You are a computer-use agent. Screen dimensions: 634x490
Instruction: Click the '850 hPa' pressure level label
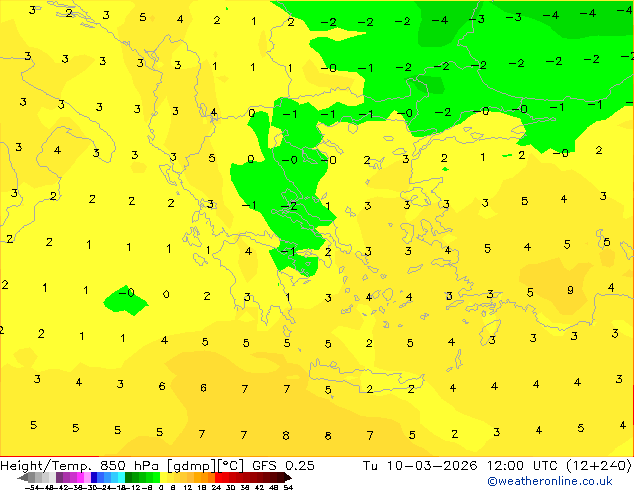(129, 466)
